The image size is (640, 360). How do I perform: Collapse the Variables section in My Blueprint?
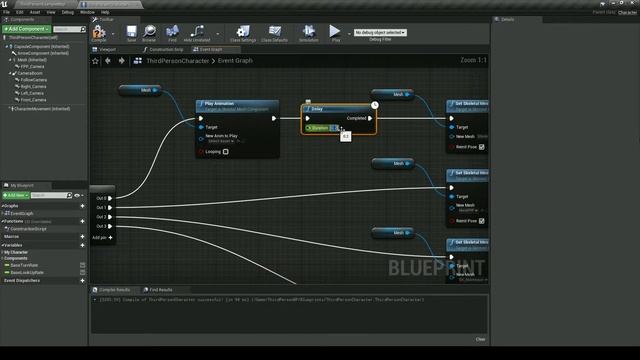point(2,245)
